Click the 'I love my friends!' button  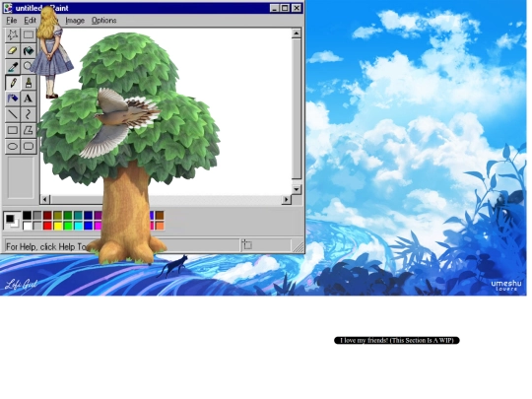click(397, 340)
